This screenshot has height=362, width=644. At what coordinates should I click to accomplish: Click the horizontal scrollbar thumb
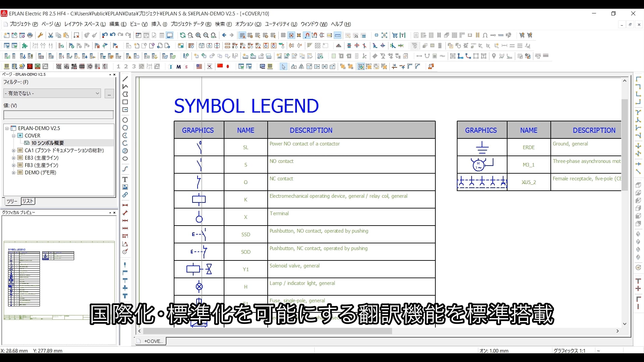coord(267,331)
